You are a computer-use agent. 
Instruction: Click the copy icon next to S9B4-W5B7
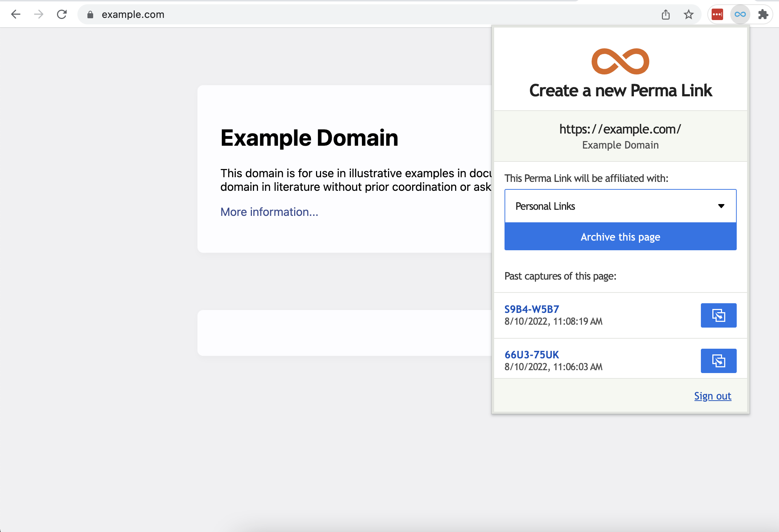coord(718,315)
